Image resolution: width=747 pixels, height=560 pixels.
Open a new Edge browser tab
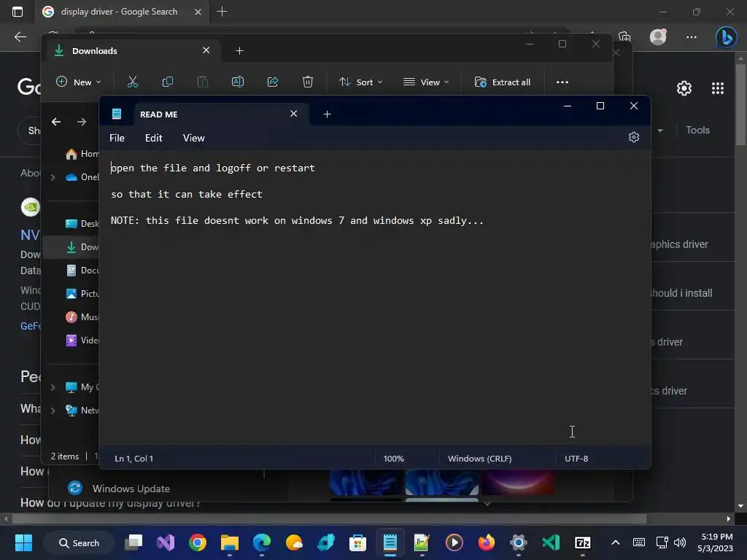[x=222, y=12]
